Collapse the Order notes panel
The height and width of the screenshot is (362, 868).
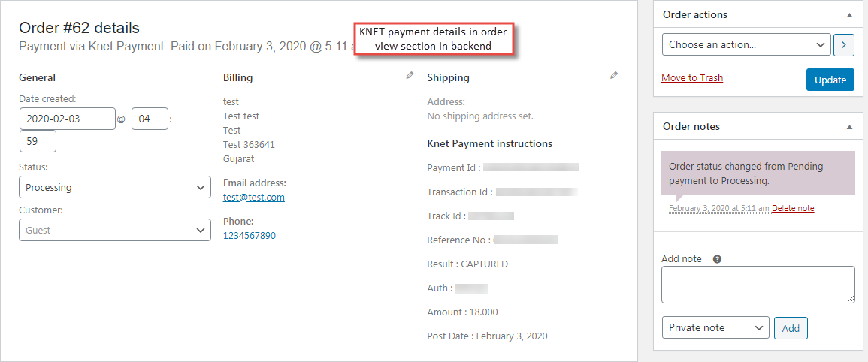849,127
